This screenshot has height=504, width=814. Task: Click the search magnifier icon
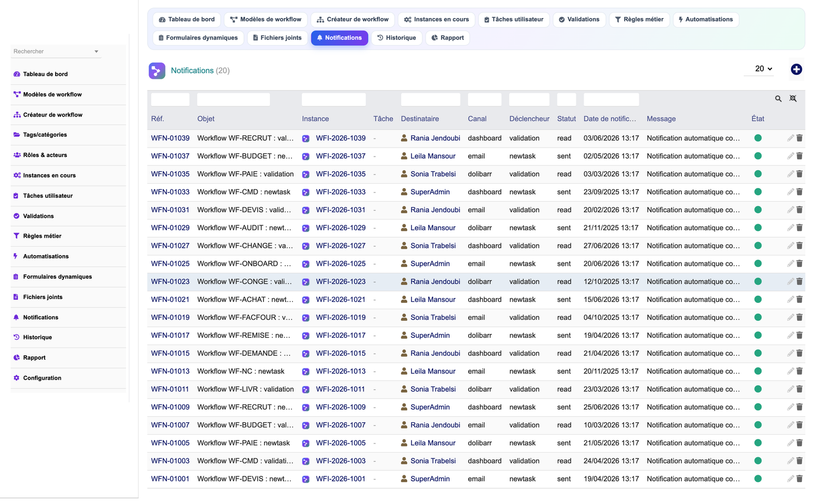pos(779,99)
